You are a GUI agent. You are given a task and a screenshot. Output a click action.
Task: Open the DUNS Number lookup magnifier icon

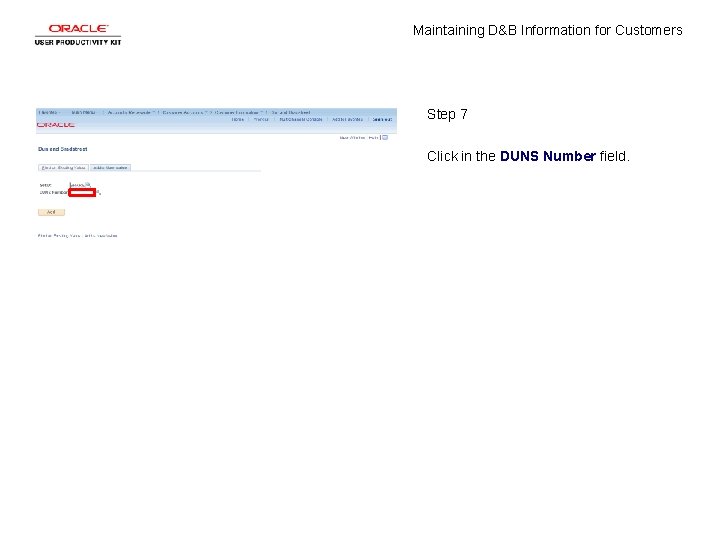(x=99, y=192)
